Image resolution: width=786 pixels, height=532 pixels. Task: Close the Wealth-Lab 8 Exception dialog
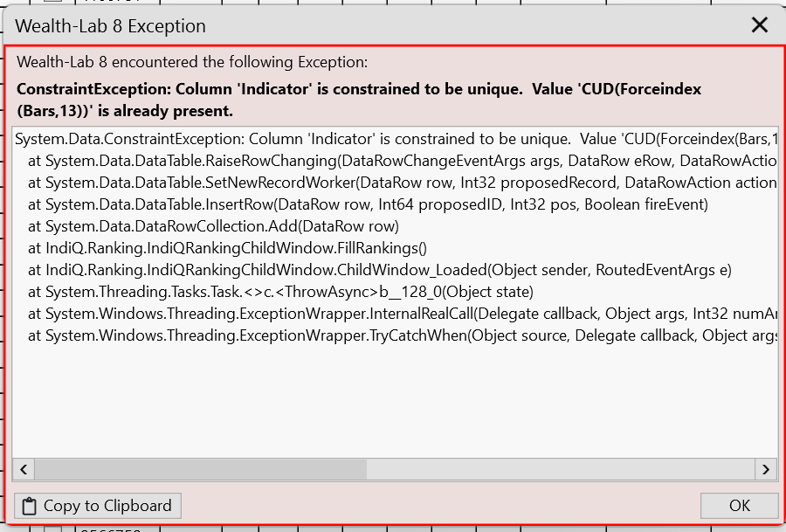tap(760, 25)
